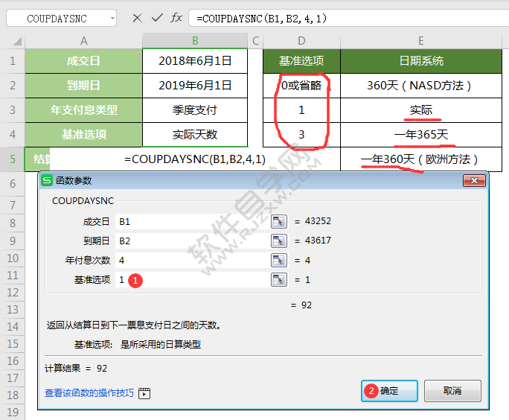The height and width of the screenshot is (420, 509).
Task: Click the cancel X icon in formula bar
Action: point(137,18)
